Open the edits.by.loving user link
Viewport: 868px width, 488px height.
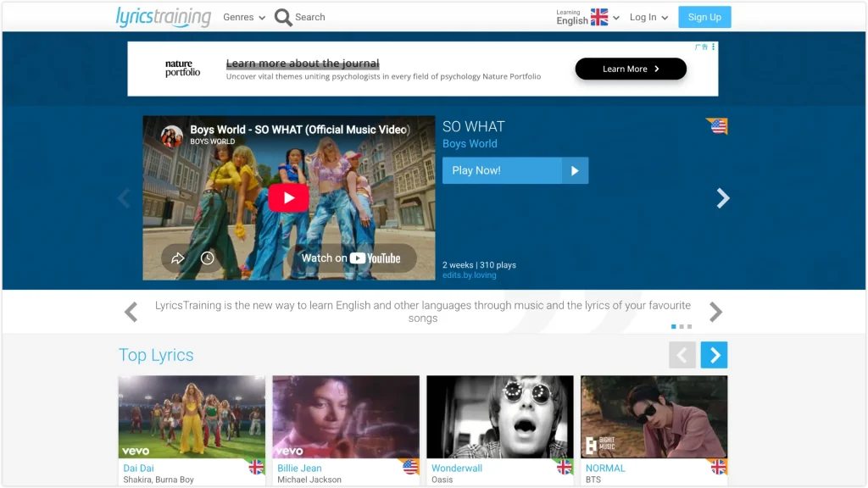(470, 275)
